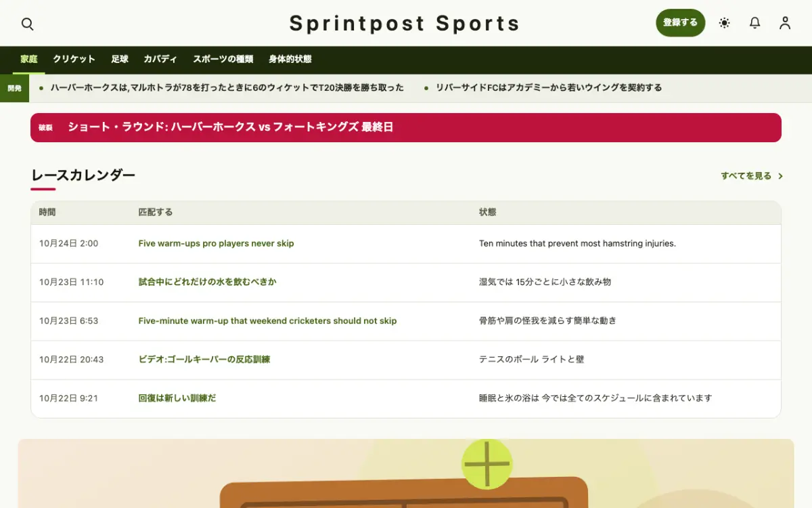This screenshot has height=508, width=812.
Task: Click すべてを見る link
Action: pyautogui.click(x=746, y=176)
